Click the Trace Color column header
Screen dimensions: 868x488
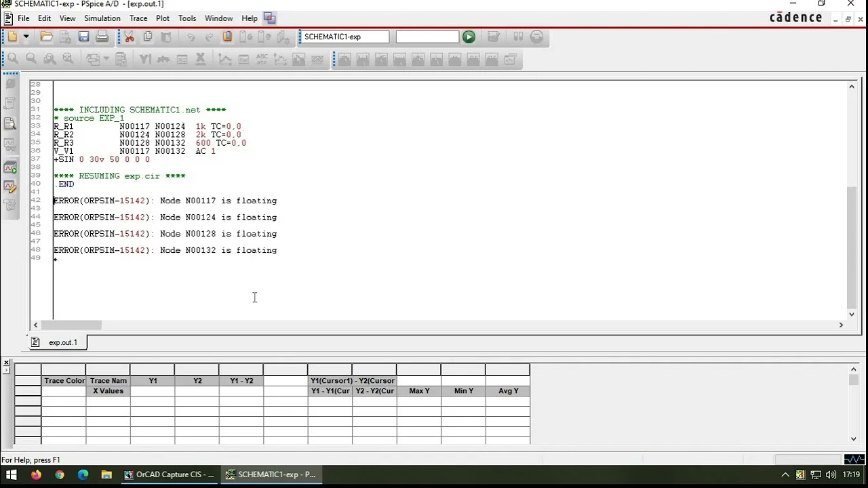pyautogui.click(x=64, y=381)
